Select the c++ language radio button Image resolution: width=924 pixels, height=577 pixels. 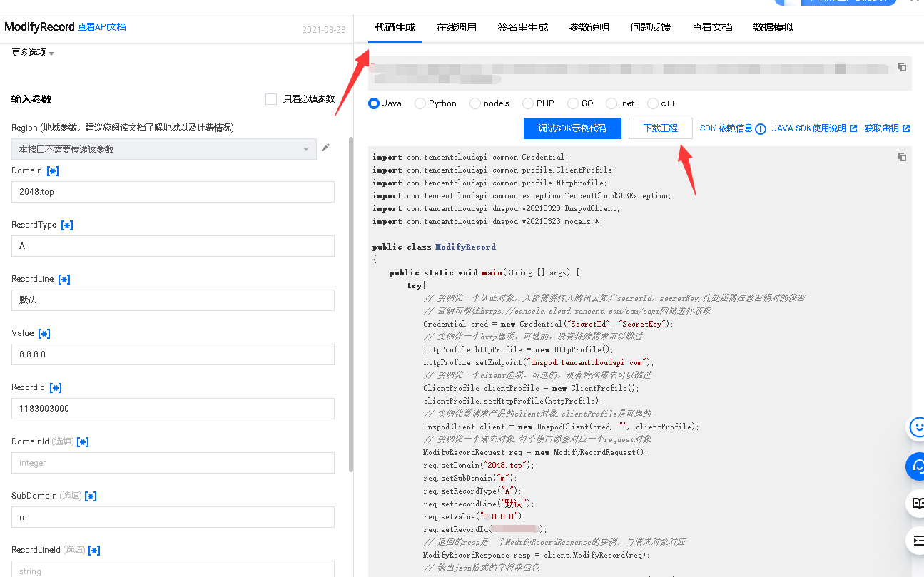653,103
